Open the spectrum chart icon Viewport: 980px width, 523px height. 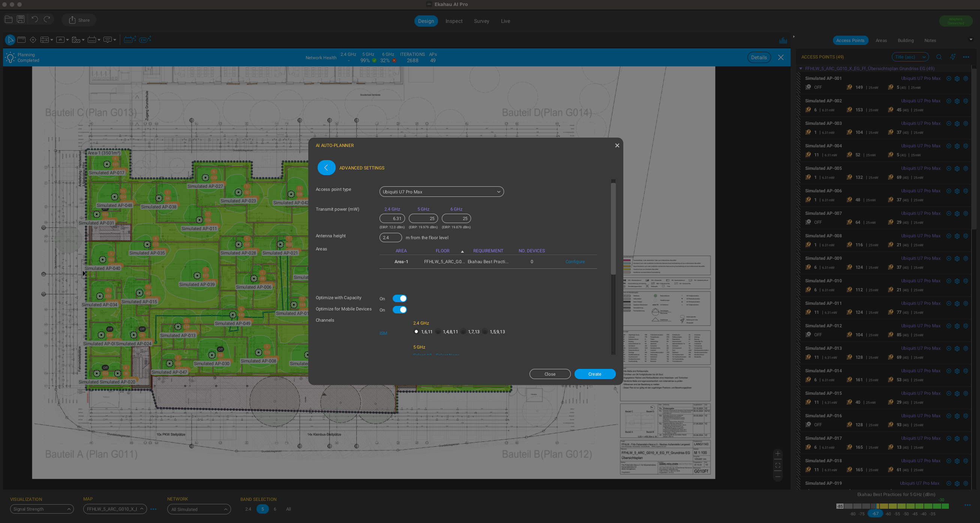click(x=783, y=40)
